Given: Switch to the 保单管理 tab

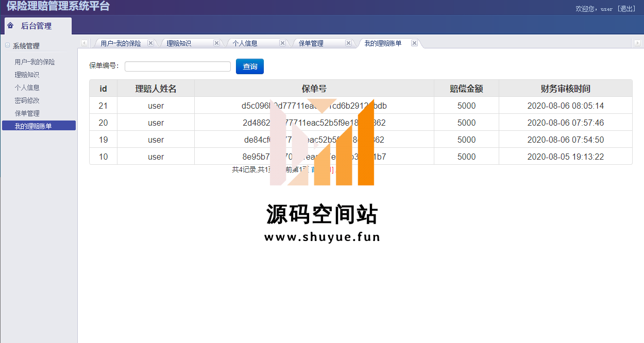Looking at the screenshot, I should 311,43.
